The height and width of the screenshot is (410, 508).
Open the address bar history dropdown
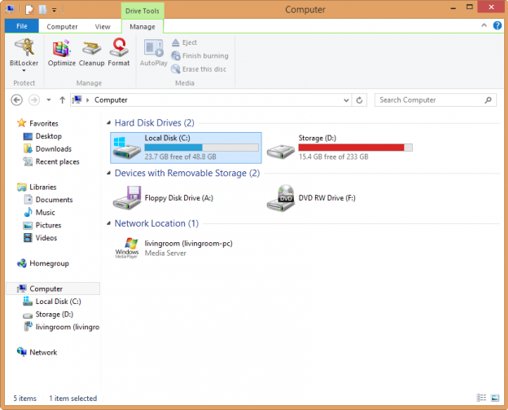(346, 100)
